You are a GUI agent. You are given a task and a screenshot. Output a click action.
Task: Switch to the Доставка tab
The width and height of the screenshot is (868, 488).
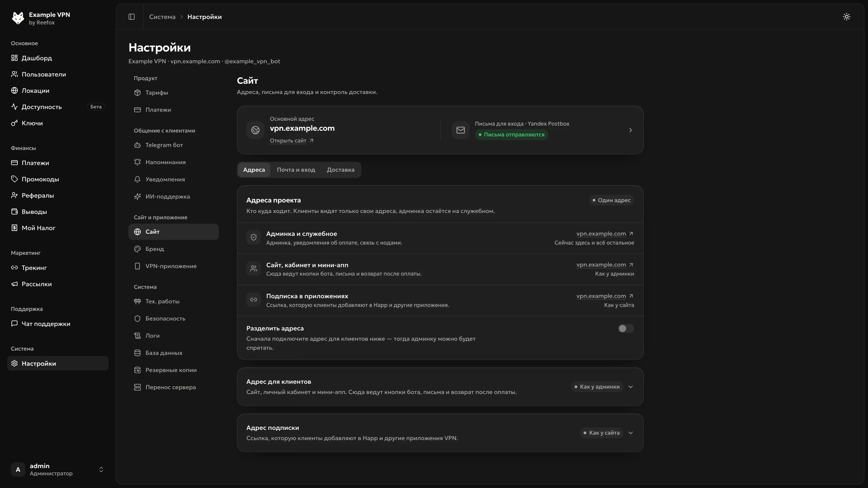click(340, 170)
